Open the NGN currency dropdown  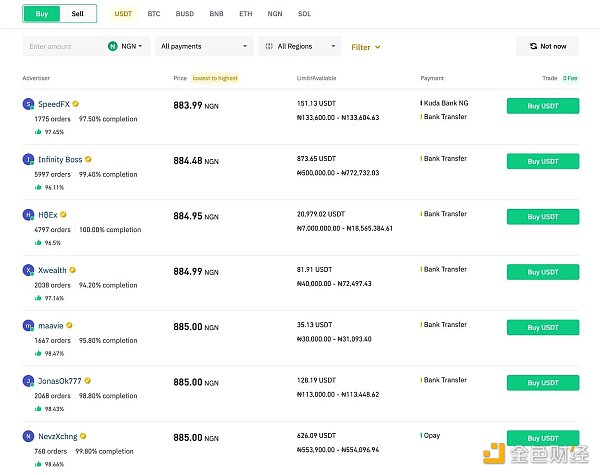(x=128, y=46)
